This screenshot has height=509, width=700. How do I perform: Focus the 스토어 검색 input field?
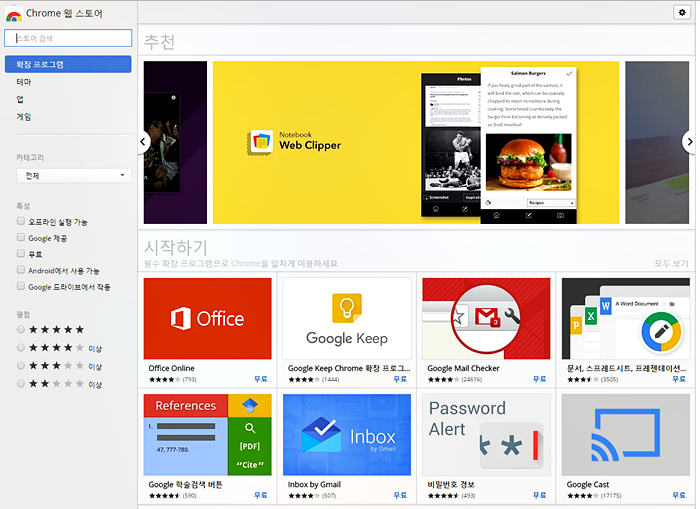[68, 38]
